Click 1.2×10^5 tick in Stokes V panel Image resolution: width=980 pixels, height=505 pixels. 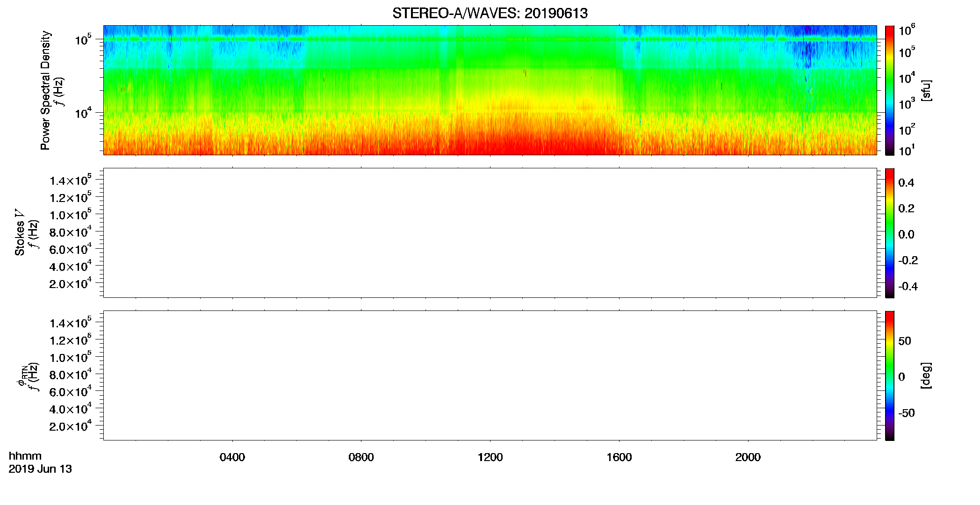click(x=71, y=197)
